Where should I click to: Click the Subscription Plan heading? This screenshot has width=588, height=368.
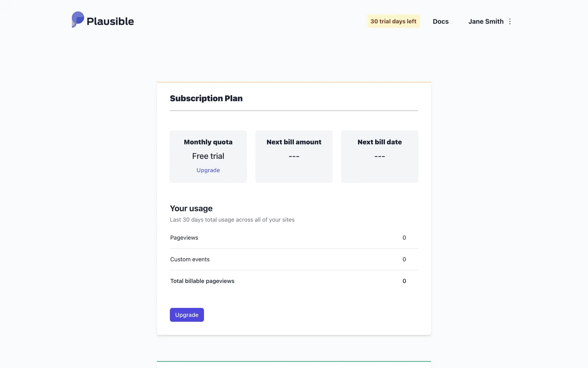[206, 98]
